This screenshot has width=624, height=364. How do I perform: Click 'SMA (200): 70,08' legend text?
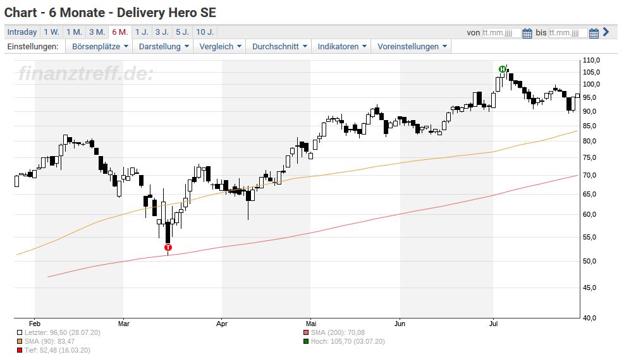click(338, 332)
